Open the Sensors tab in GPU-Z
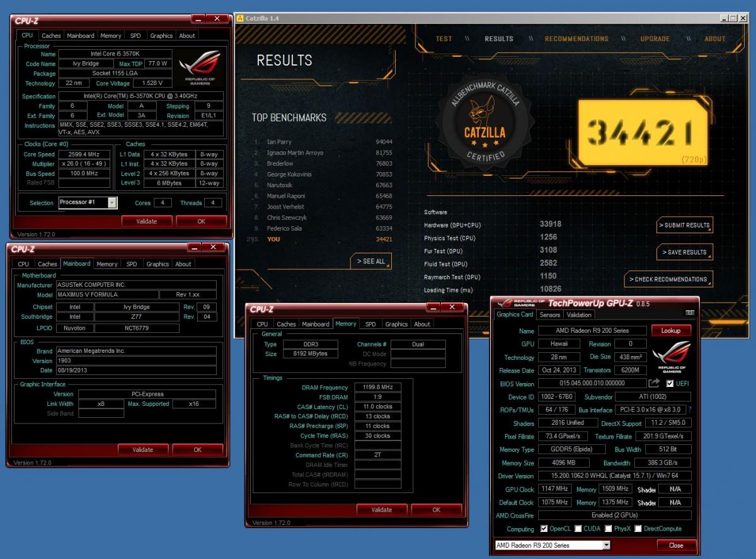Screen dimensions: 756x559 tap(550, 314)
